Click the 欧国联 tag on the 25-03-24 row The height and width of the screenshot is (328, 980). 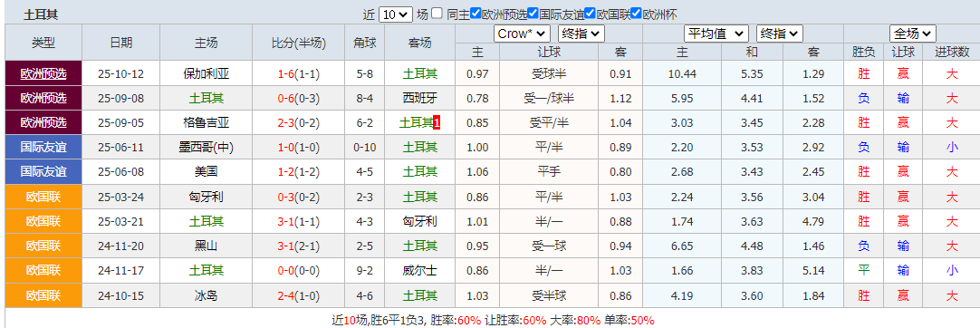(43, 197)
